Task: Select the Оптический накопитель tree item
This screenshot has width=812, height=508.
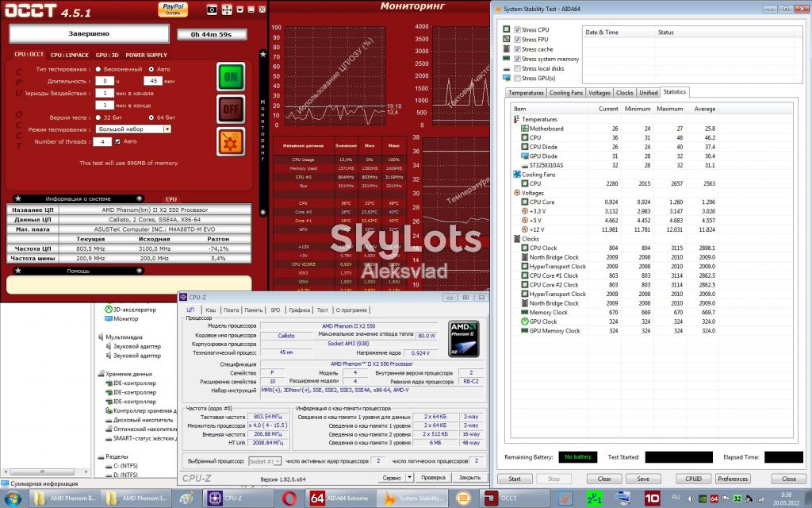Action: [140, 429]
